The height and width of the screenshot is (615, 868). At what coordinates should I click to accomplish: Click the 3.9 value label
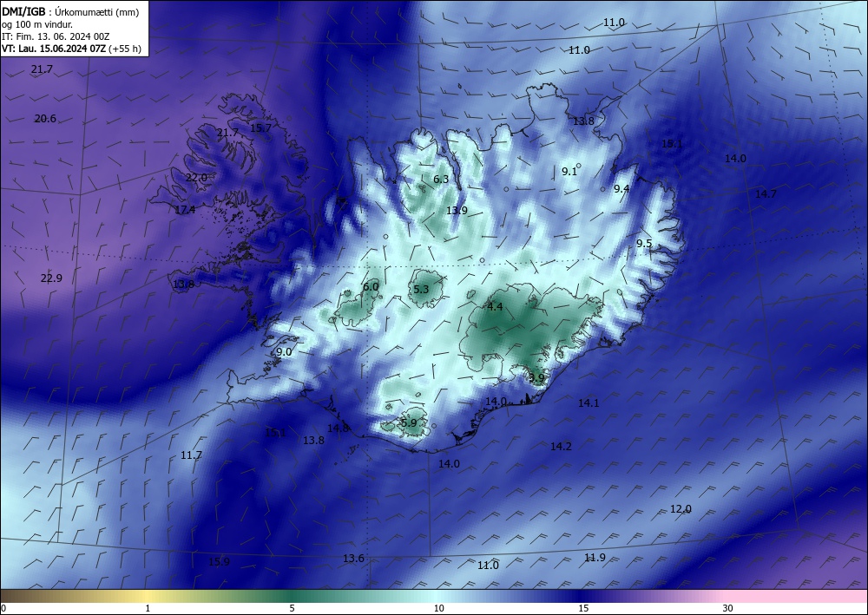(536, 377)
